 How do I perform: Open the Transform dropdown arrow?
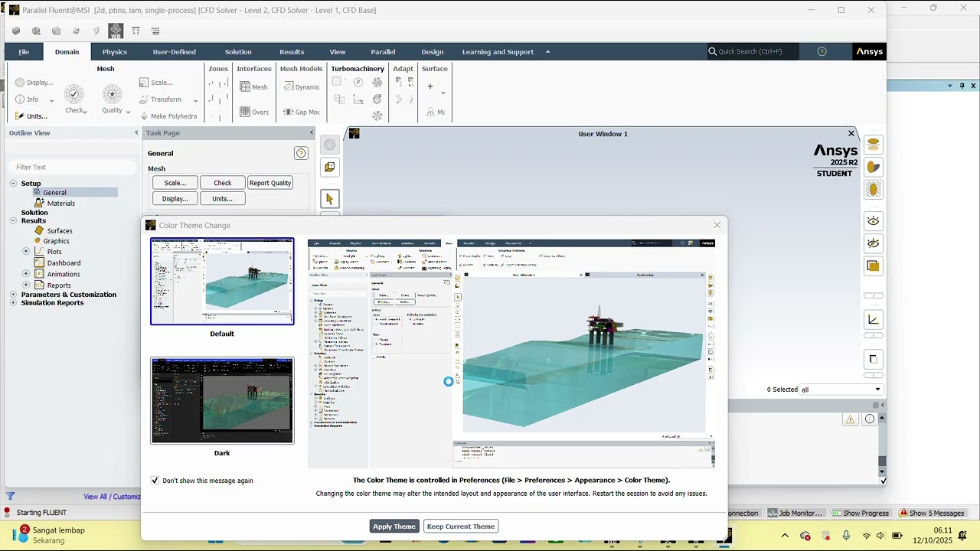(195, 101)
